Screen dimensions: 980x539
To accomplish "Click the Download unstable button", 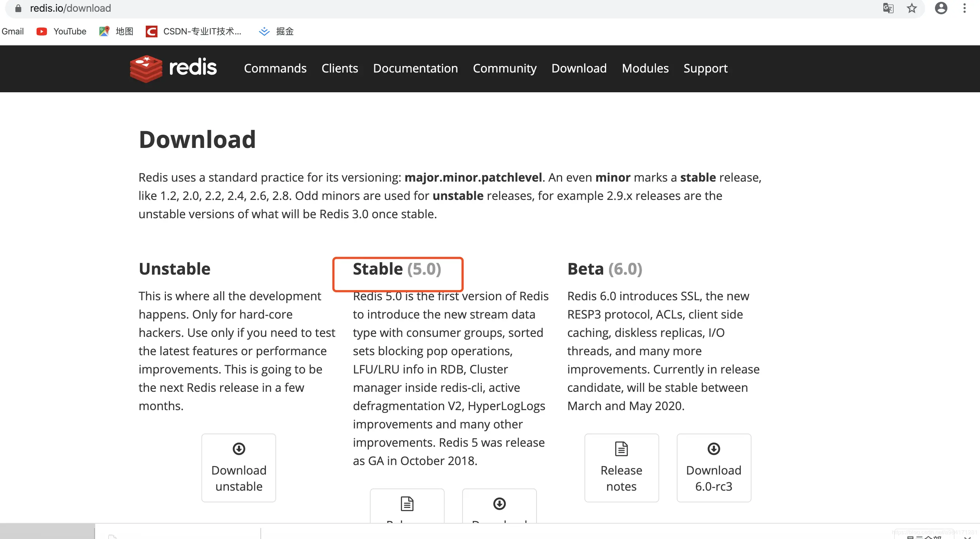I will 238,468.
